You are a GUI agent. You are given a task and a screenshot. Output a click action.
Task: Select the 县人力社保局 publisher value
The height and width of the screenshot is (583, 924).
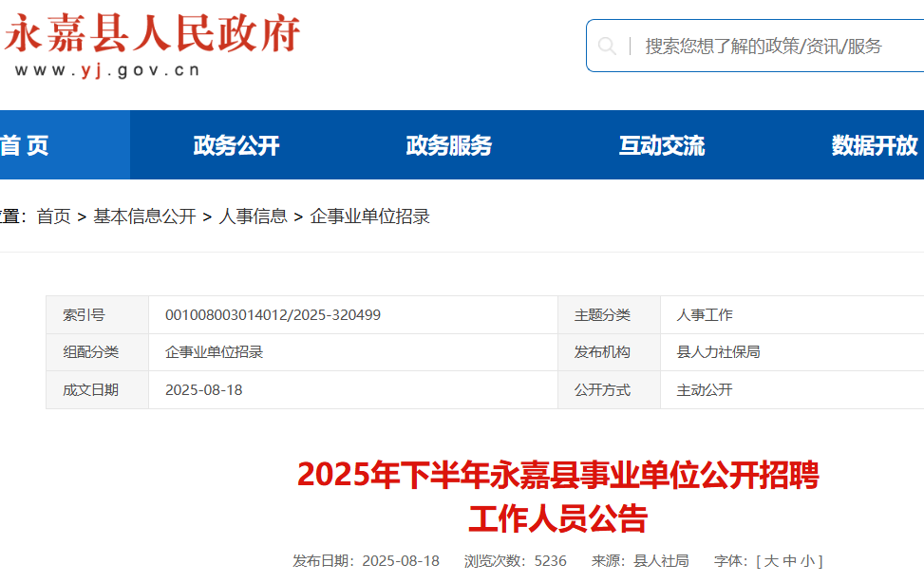click(x=718, y=352)
